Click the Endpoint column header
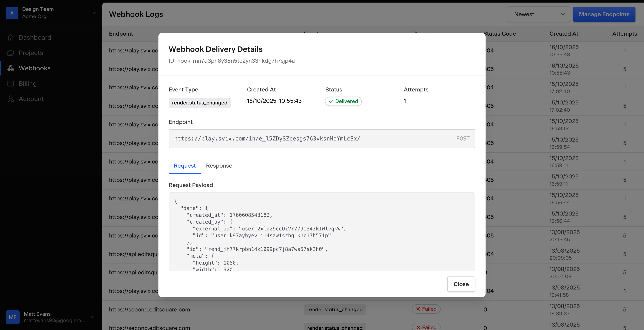This screenshot has height=330, width=644. click(x=121, y=33)
